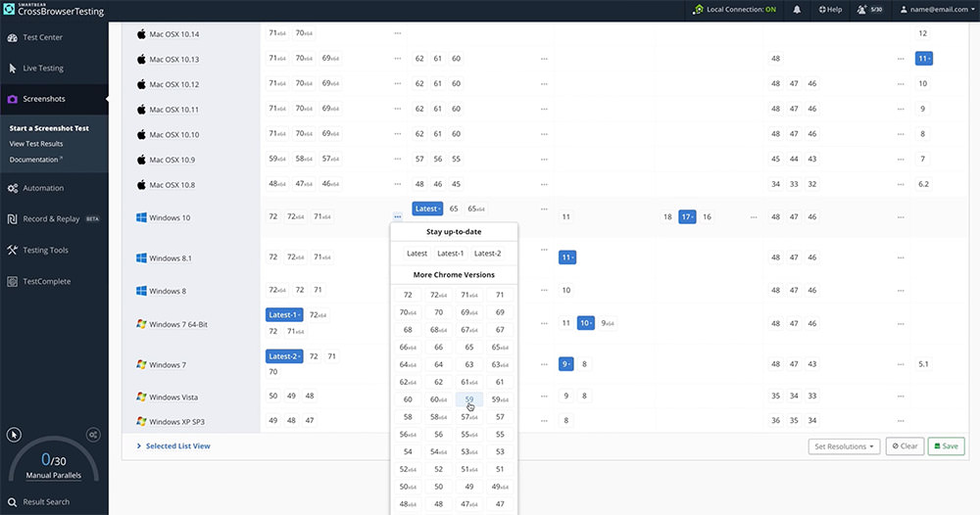Select View Test Results submenu item
Image resolution: width=980 pixels, height=515 pixels.
(x=36, y=144)
